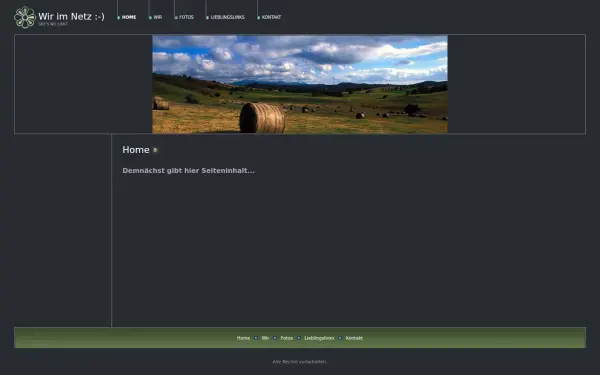Open WIR in the top navigation
Viewport: 600px width, 375px height.
click(158, 17)
